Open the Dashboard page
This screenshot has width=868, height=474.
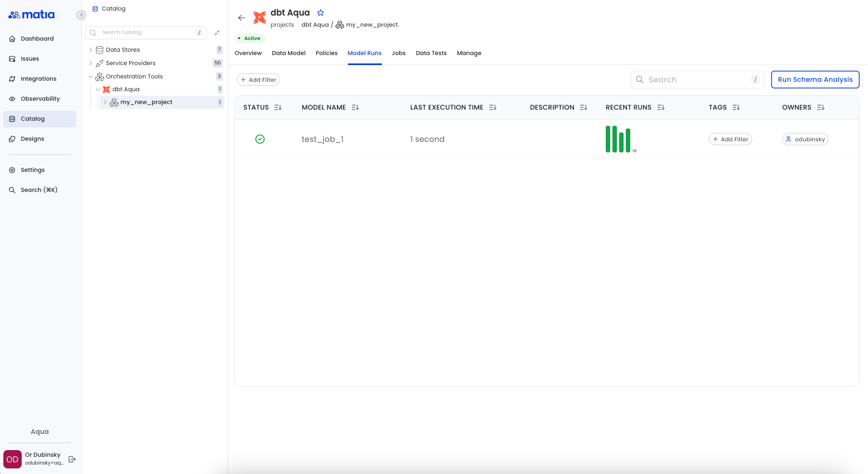point(40,38)
